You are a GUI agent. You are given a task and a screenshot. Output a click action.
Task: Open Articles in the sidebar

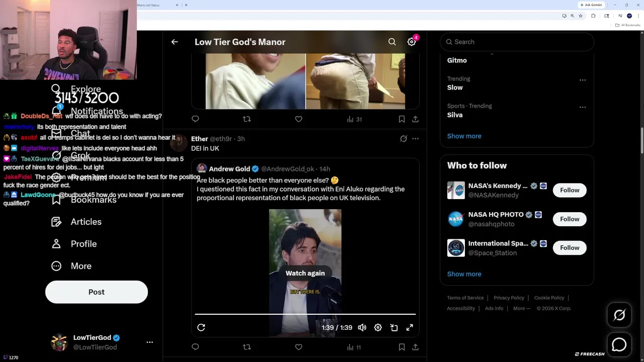pos(76,222)
